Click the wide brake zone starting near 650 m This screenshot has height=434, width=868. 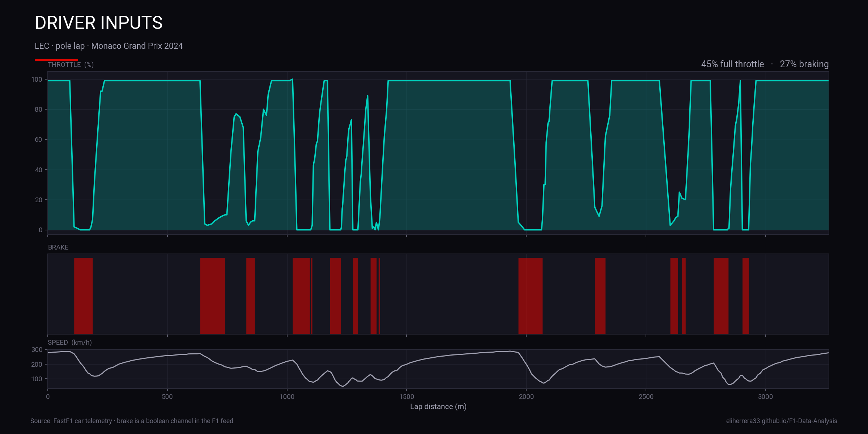pyautogui.click(x=213, y=296)
